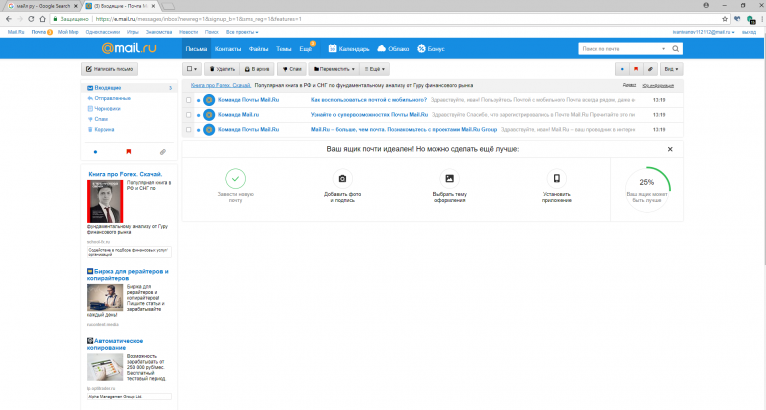Click the red flag filter in sidebar

click(128, 151)
